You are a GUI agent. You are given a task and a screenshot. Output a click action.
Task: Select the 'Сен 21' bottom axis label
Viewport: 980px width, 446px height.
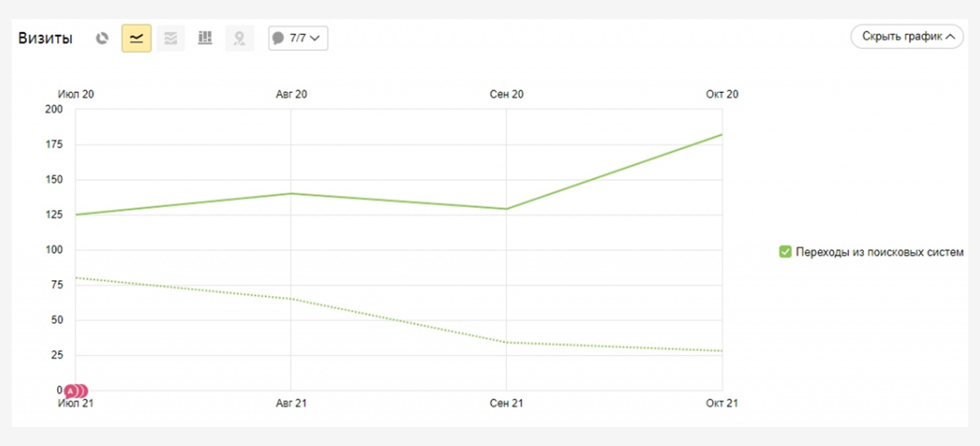click(x=506, y=404)
